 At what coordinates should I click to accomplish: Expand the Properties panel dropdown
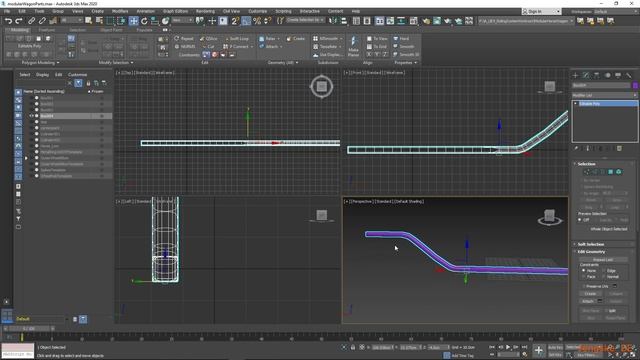(406, 62)
